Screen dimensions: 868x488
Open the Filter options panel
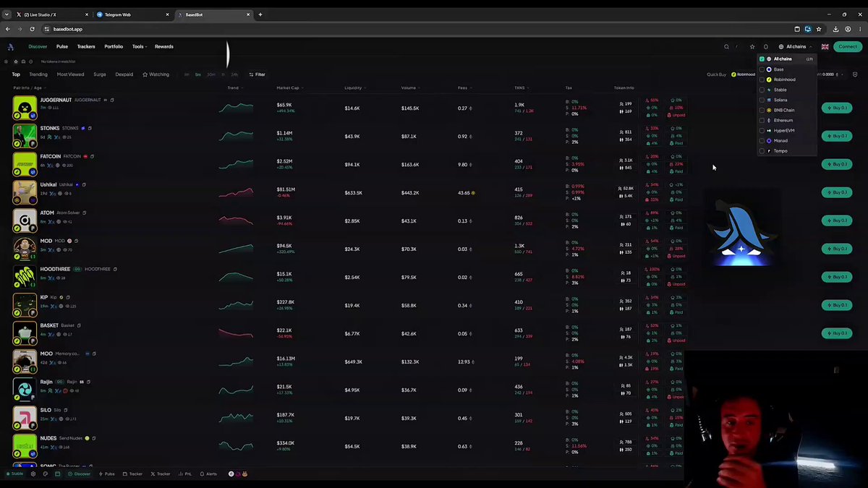click(257, 74)
